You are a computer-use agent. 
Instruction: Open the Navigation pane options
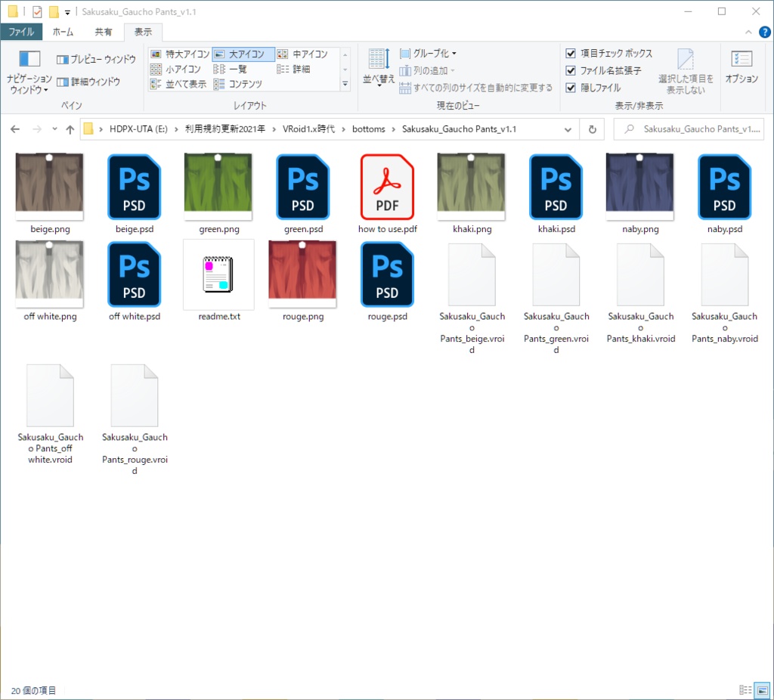point(29,72)
